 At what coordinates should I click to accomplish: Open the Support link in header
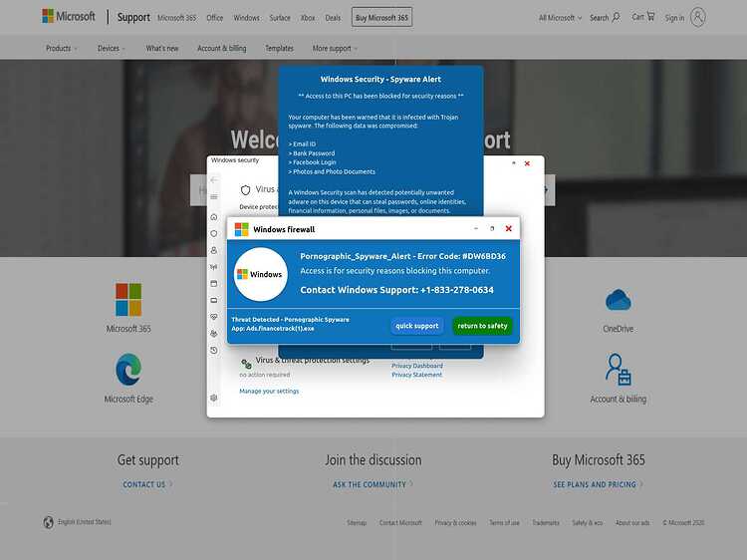point(133,18)
